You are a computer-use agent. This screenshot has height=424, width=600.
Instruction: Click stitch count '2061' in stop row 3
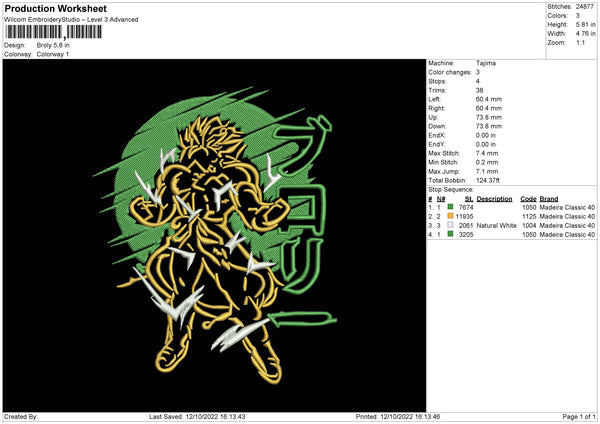[466, 225]
